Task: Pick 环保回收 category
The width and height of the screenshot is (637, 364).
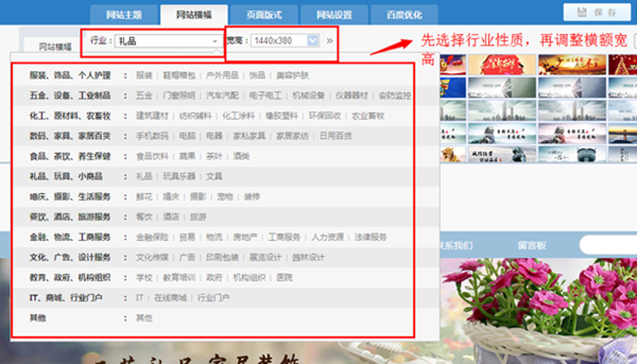Action: pos(325,116)
